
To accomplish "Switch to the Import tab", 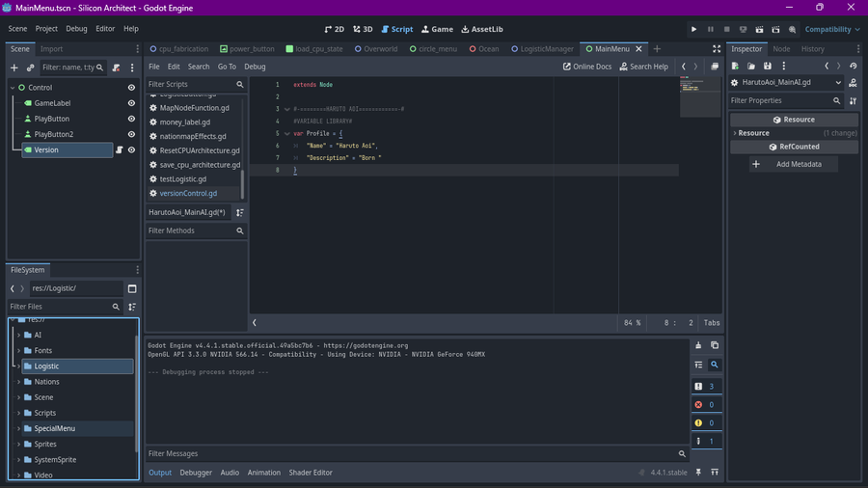I will pyautogui.click(x=51, y=49).
